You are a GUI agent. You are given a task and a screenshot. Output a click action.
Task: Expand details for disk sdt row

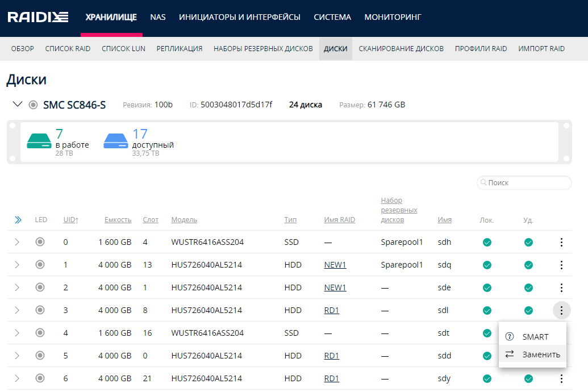(17, 333)
